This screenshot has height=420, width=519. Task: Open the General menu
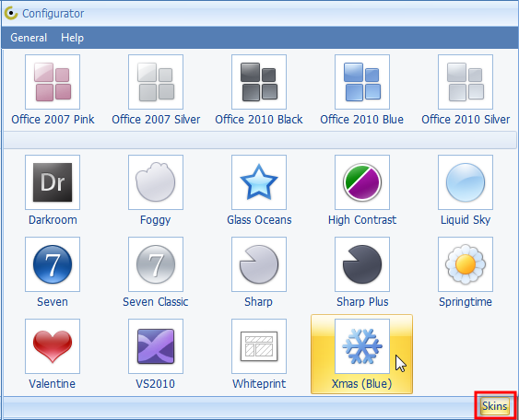click(29, 38)
